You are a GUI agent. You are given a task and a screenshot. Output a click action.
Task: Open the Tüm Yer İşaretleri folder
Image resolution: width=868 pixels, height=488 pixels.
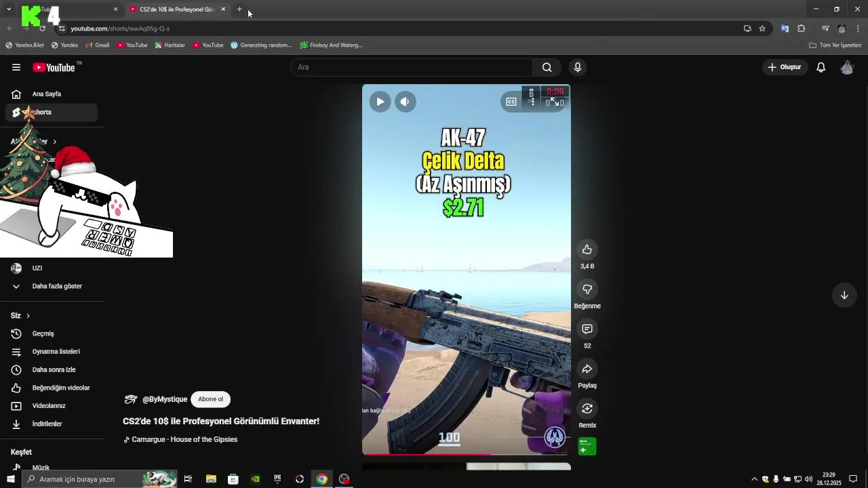835,45
